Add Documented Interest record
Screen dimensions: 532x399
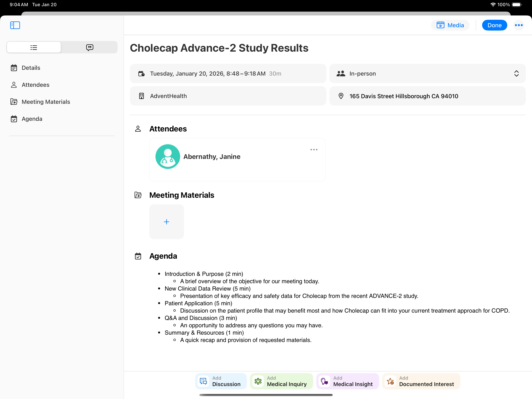pos(421,381)
